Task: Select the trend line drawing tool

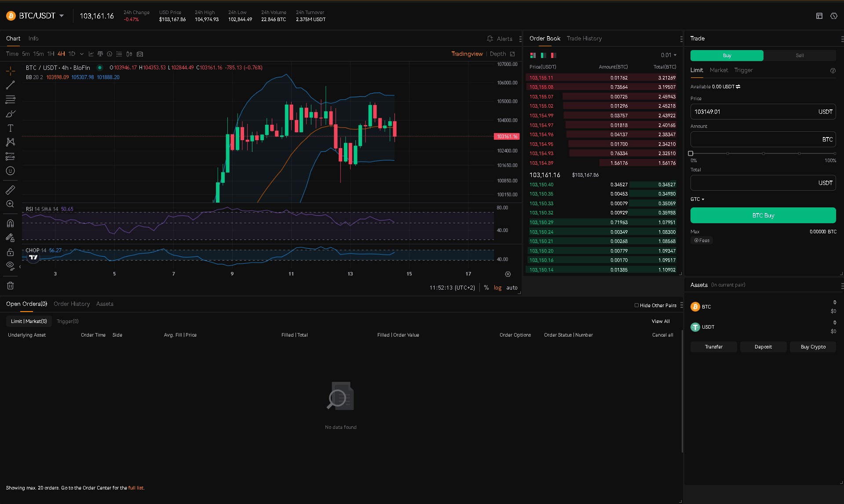Action: (x=10, y=85)
